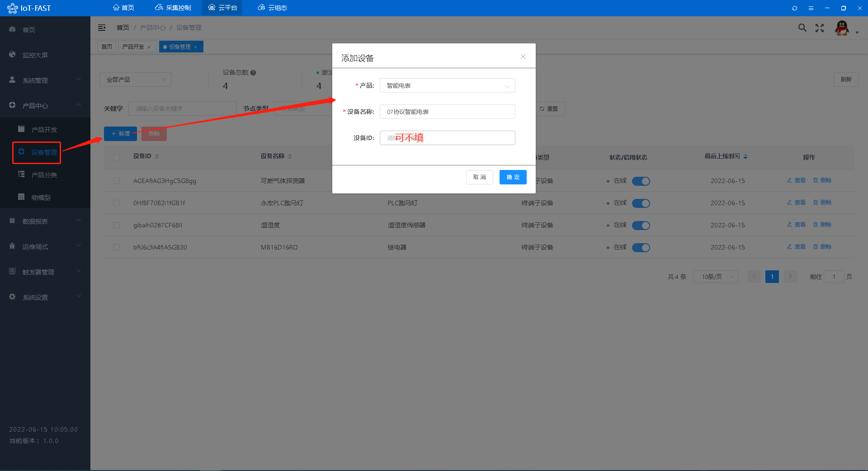Click the refresh icon in title bar
Image resolution: width=868 pixels, height=471 pixels.
(x=794, y=8)
